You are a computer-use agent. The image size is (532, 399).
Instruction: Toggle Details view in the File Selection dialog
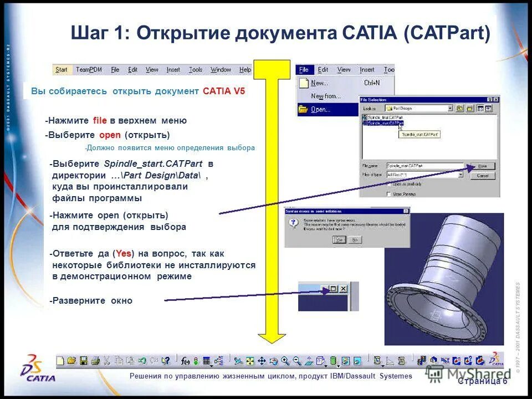[488, 108]
